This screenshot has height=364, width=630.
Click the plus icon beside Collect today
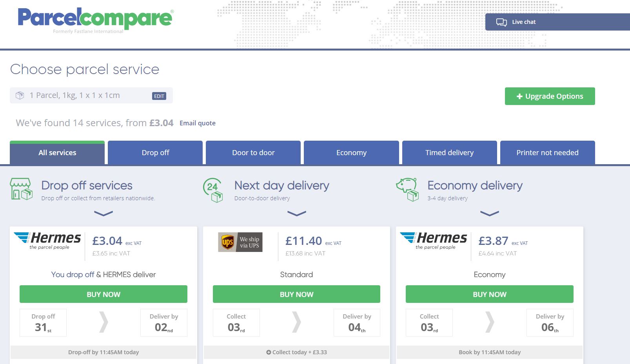269,352
